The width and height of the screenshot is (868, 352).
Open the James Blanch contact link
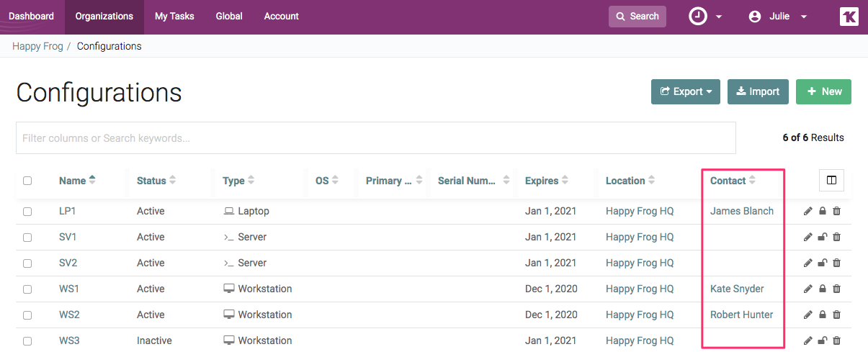click(741, 211)
